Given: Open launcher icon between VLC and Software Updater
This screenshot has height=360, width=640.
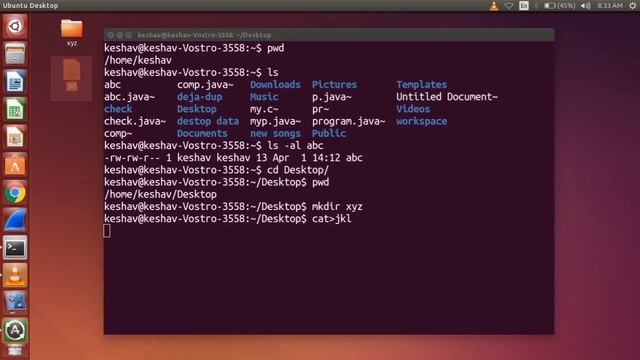Looking at the screenshot, I should [15, 302].
